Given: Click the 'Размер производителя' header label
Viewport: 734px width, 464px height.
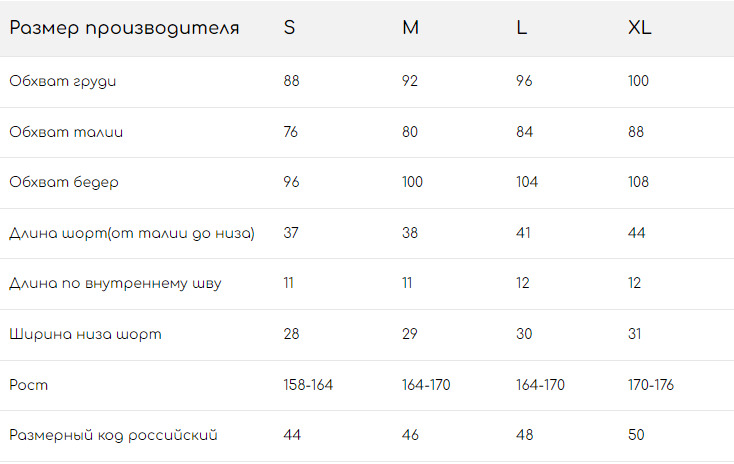Looking at the screenshot, I should [x=124, y=28].
